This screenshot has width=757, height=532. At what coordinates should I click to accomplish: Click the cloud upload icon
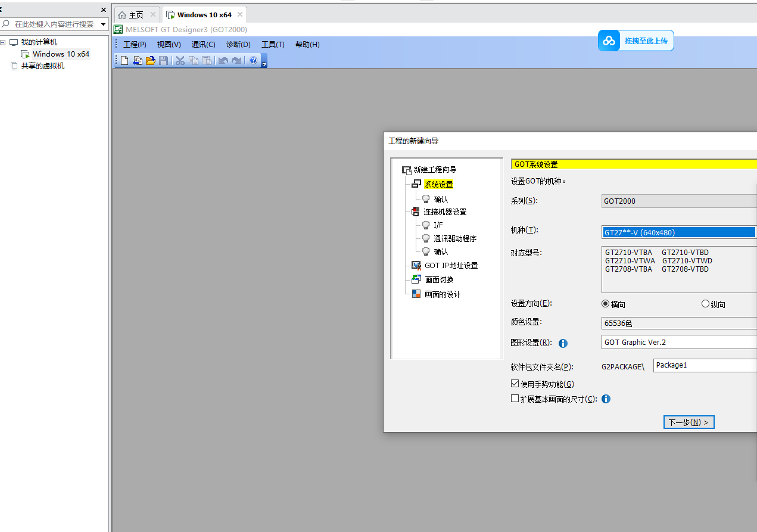coord(609,41)
